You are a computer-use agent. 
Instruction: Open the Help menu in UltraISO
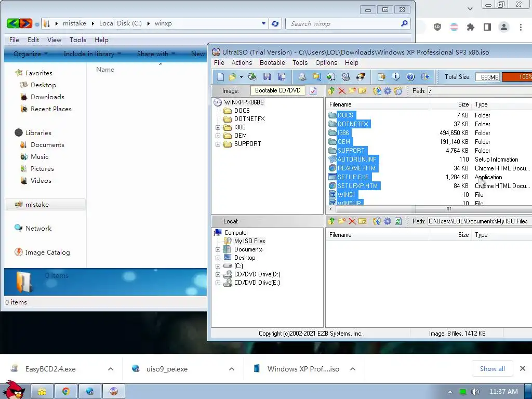(x=352, y=63)
